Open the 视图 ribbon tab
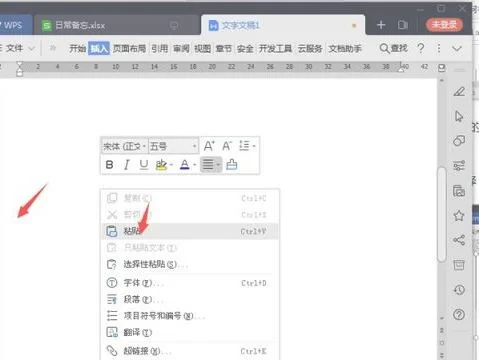 point(202,49)
